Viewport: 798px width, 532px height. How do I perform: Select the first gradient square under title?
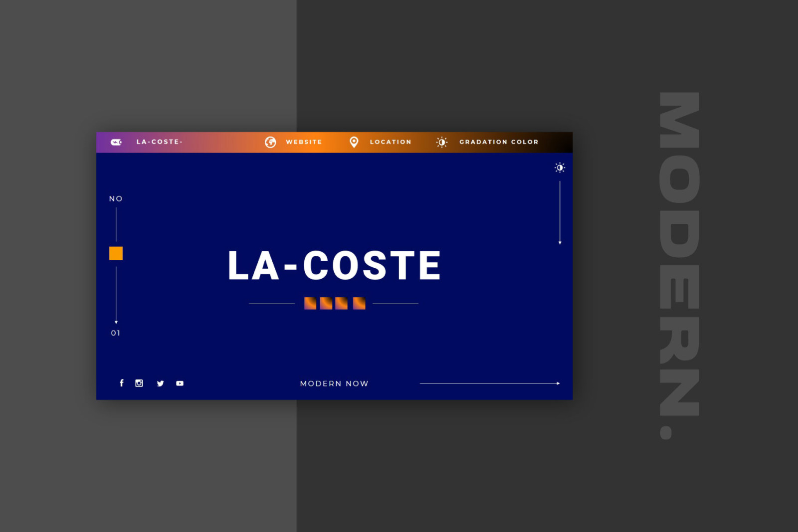click(x=310, y=303)
